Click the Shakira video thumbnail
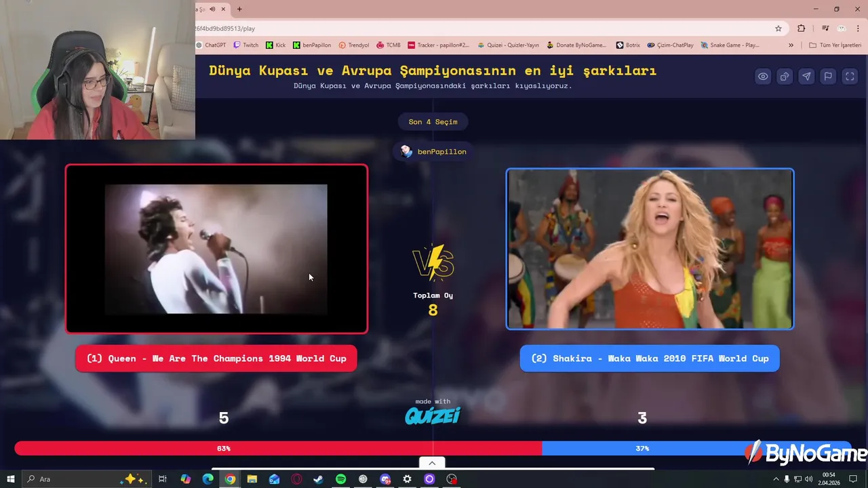 point(650,249)
